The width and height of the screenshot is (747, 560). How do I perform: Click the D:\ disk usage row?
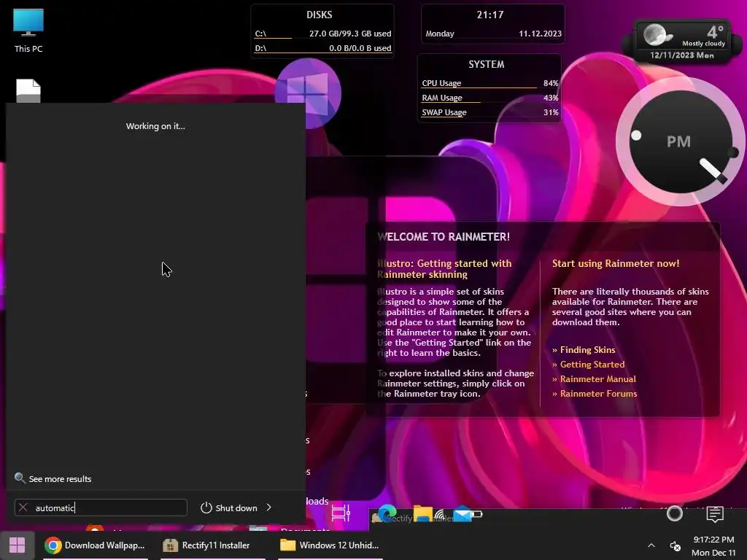pos(322,49)
